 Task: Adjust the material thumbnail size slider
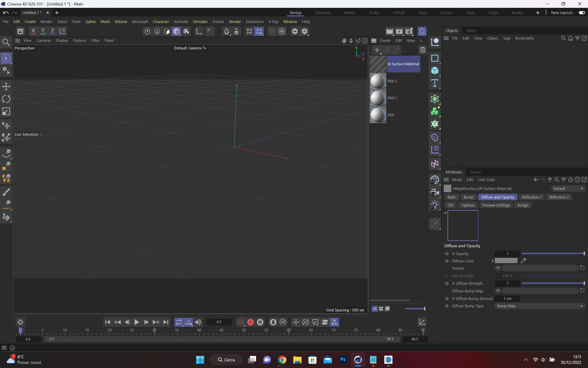coord(415,309)
